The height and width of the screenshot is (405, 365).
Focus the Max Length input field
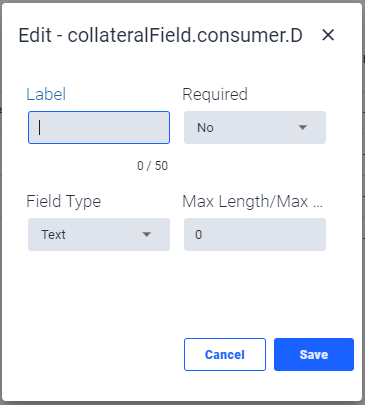[x=255, y=234]
